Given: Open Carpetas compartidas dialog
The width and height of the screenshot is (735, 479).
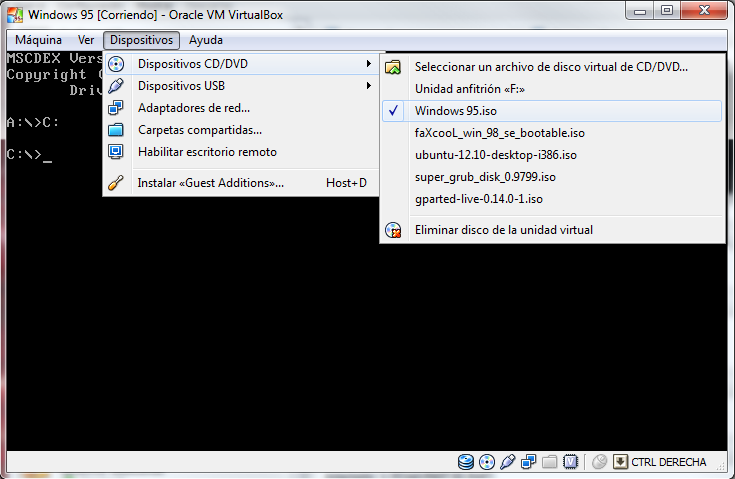Looking at the screenshot, I should coord(241,130).
